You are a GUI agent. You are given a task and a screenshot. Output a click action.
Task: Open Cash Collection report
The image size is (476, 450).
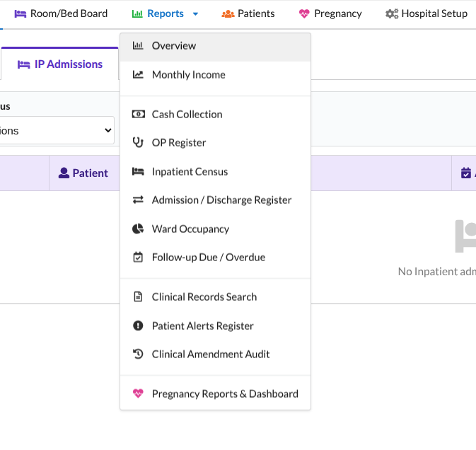tap(215, 115)
